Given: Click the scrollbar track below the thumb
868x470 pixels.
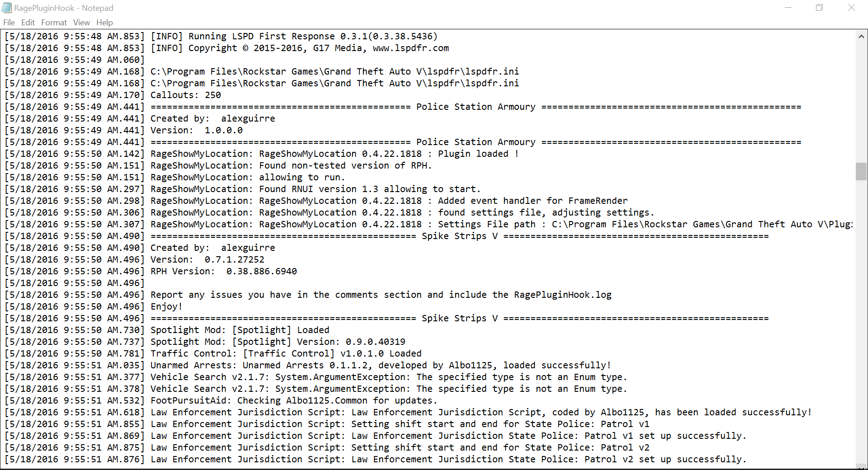Looking at the screenshot, I should tap(861, 316).
